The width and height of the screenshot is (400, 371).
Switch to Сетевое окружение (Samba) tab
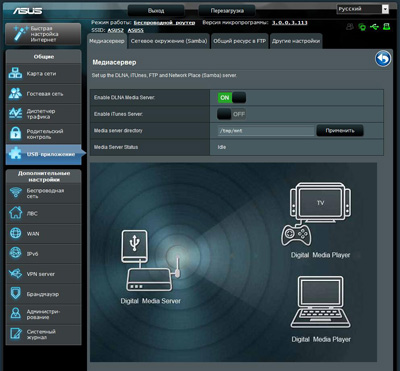coord(169,41)
